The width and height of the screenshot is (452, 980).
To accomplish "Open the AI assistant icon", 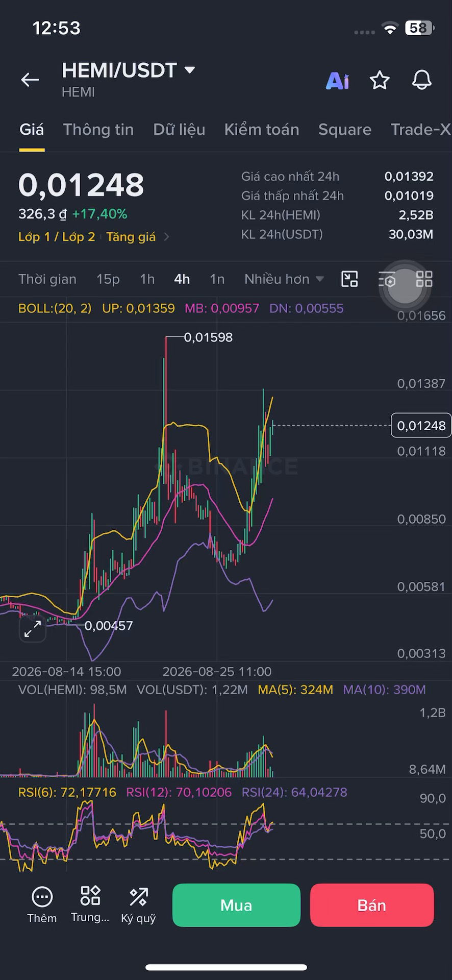I will [337, 81].
